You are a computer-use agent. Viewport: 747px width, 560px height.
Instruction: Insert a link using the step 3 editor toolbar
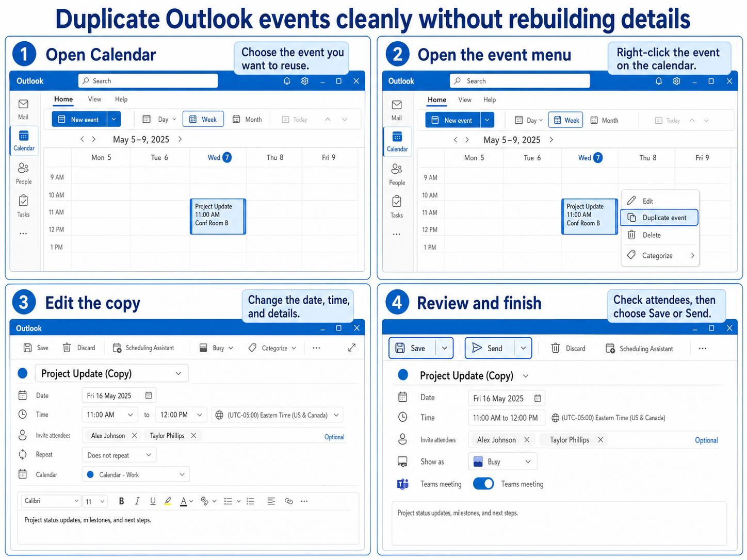pyautogui.click(x=289, y=501)
